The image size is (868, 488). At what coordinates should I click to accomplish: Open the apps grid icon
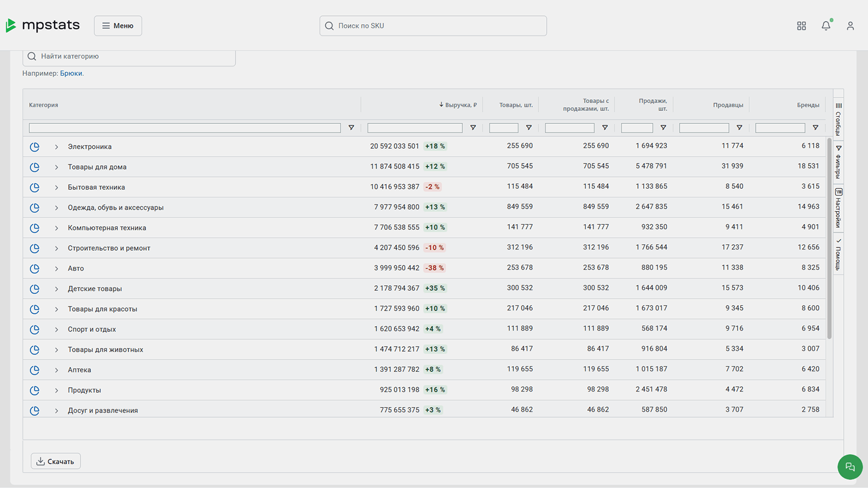click(801, 26)
